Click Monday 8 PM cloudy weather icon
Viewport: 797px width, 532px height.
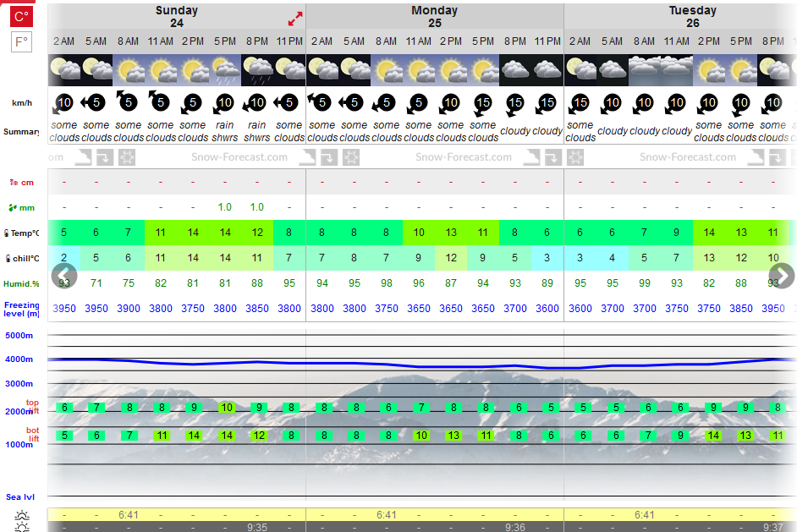515,70
